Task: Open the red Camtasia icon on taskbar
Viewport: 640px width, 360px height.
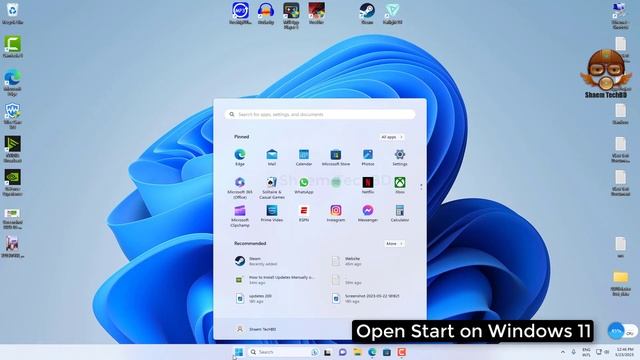Action: (x=402, y=352)
